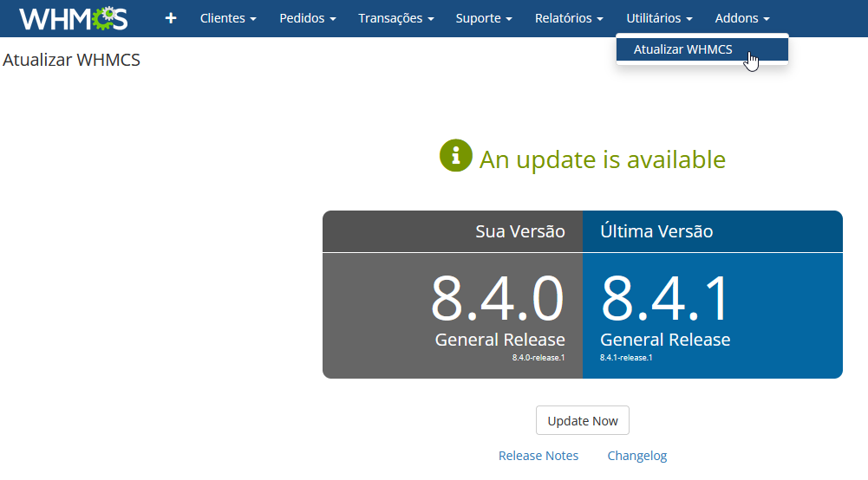
Task: Click the WHMCS logo
Action: coord(74,18)
